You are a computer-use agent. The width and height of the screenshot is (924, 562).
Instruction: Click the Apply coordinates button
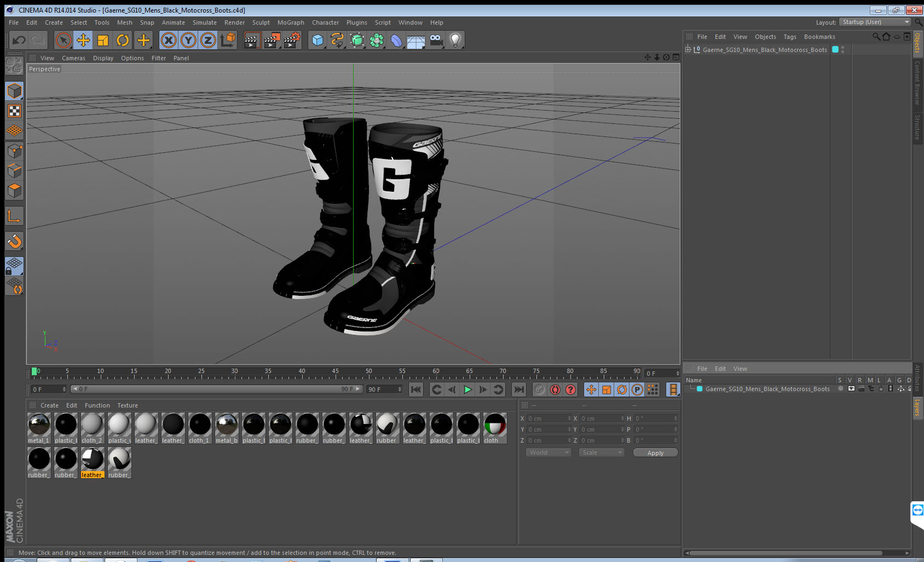(655, 453)
